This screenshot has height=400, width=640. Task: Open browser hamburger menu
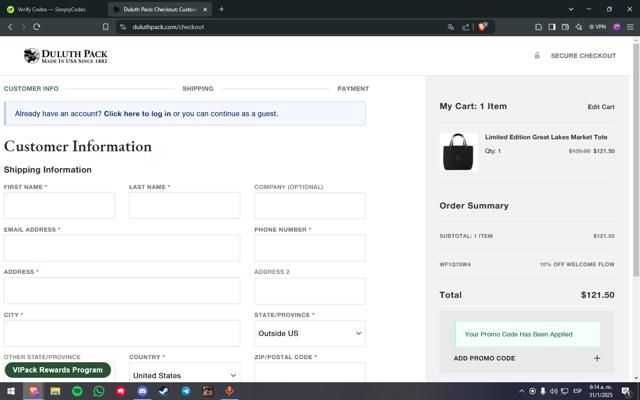630,27
